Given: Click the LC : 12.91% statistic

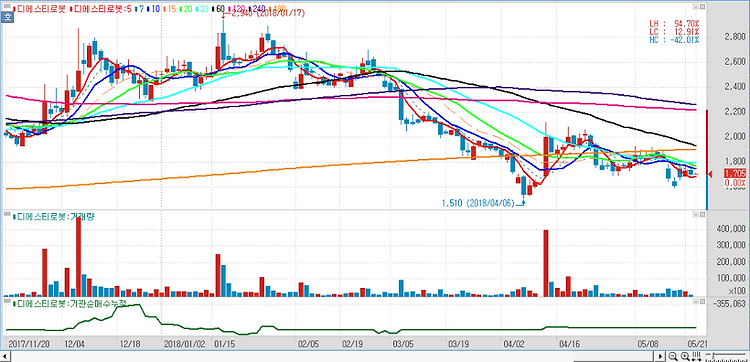Looking at the screenshot, I should pyautogui.click(x=674, y=31).
